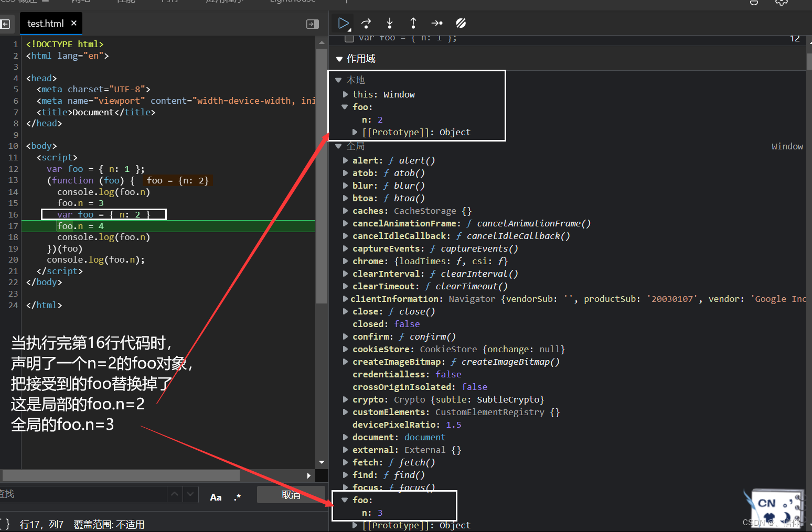Expand the cookieStore entry

pyautogui.click(x=345, y=349)
